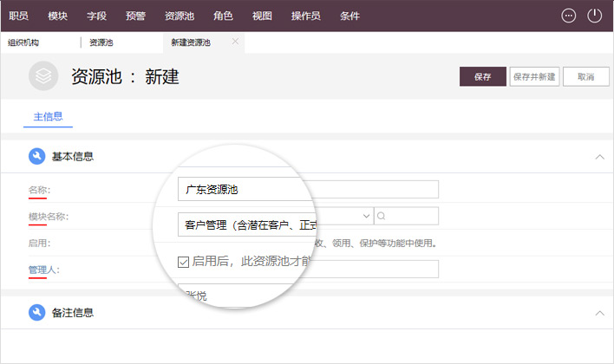The width and height of the screenshot is (614, 364).
Task: Focus the 管理人 input field
Action: tap(307, 270)
